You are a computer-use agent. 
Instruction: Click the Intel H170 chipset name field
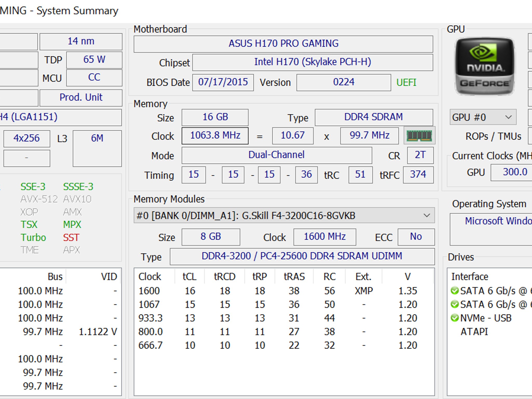coord(312,62)
